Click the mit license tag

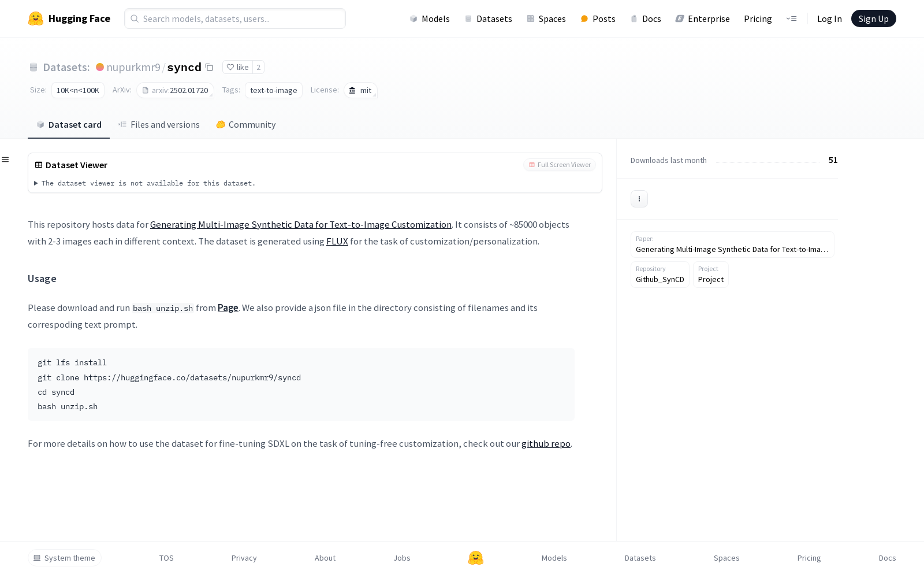point(361,90)
